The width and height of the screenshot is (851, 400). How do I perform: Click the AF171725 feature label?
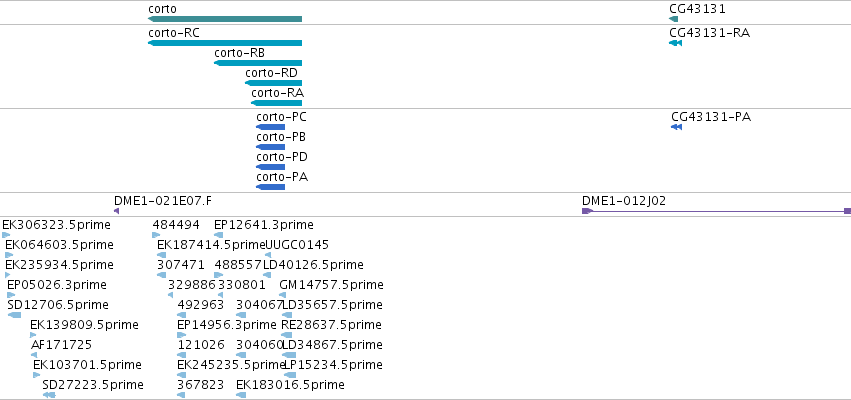click(x=61, y=345)
